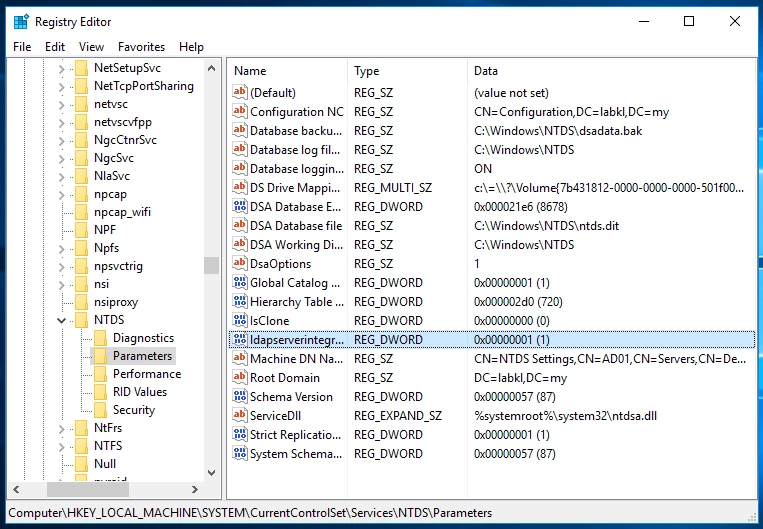Click tree pane scroll down arrow
Viewport: 763px width, 529px height.
click(x=211, y=473)
